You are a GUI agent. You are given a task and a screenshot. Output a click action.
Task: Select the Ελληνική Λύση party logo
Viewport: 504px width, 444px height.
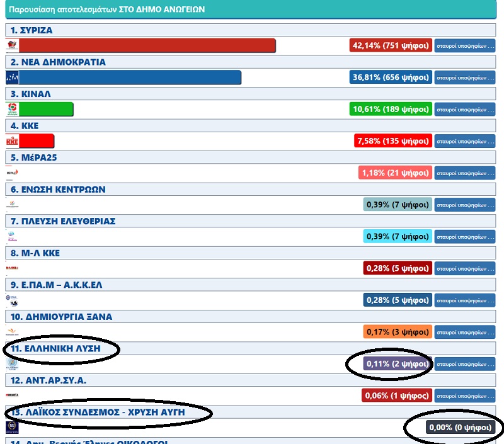click(x=13, y=363)
